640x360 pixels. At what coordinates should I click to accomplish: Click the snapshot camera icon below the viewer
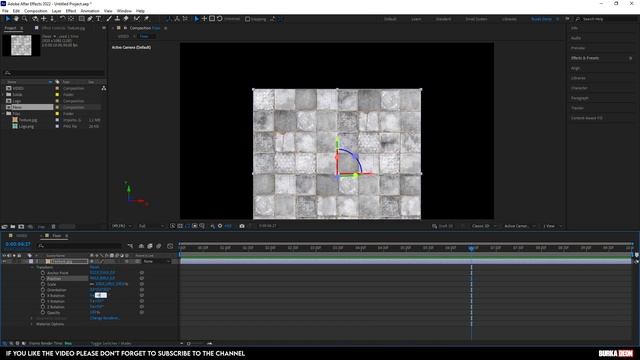(x=242, y=226)
